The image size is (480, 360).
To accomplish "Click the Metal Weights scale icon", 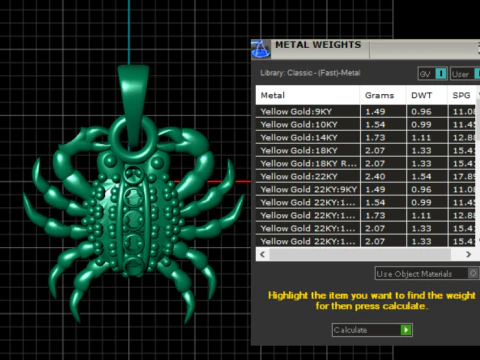I will tap(261, 49).
